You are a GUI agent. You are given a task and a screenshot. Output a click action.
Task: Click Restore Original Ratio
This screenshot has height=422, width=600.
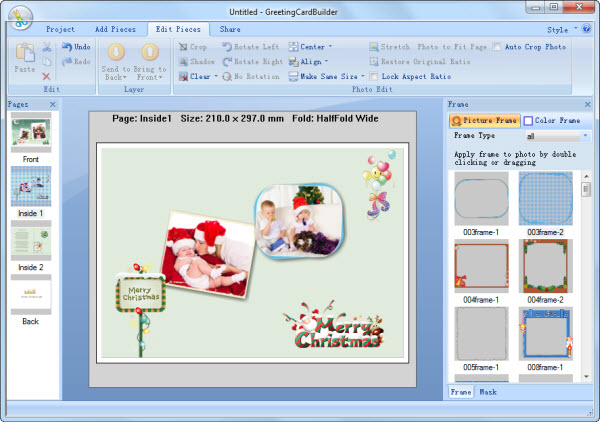(x=420, y=61)
